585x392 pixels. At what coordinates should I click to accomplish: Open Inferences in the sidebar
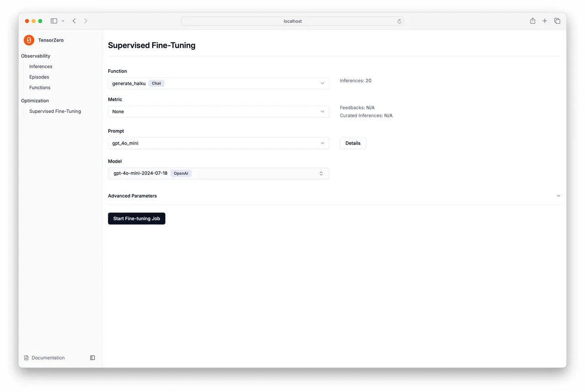tap(41, 67)
